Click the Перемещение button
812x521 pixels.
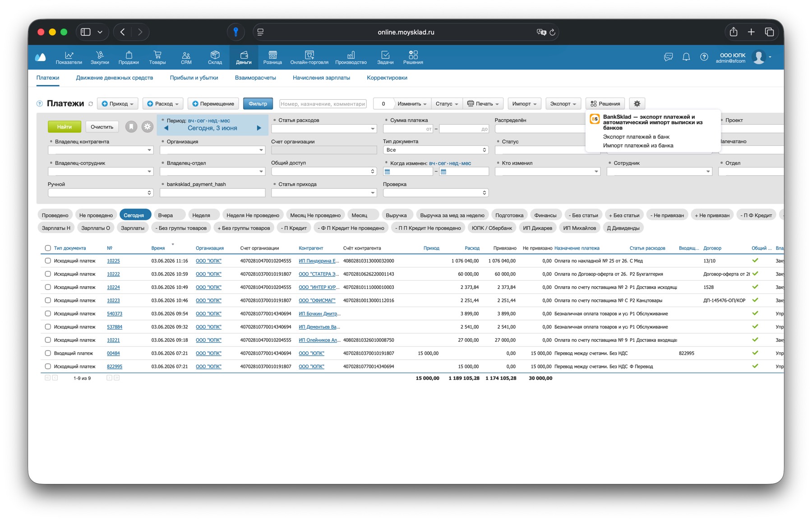click(x=213, y=104)
